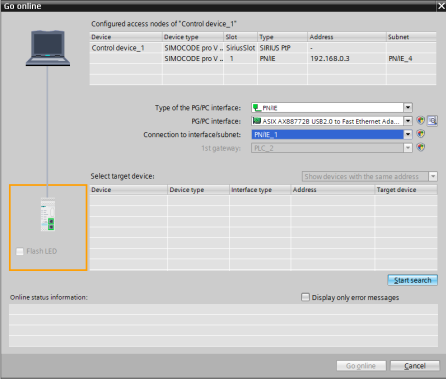Close the Go online dialog
Image resolution: width=446 pixels, height=379 pixels.
[x=441, y=6]
